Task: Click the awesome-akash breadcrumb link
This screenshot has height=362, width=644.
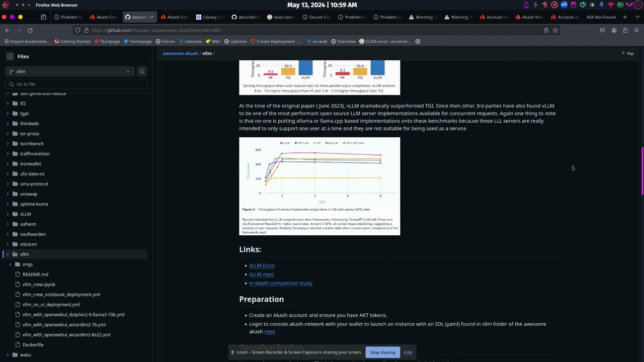Action: tap(180, 53)
